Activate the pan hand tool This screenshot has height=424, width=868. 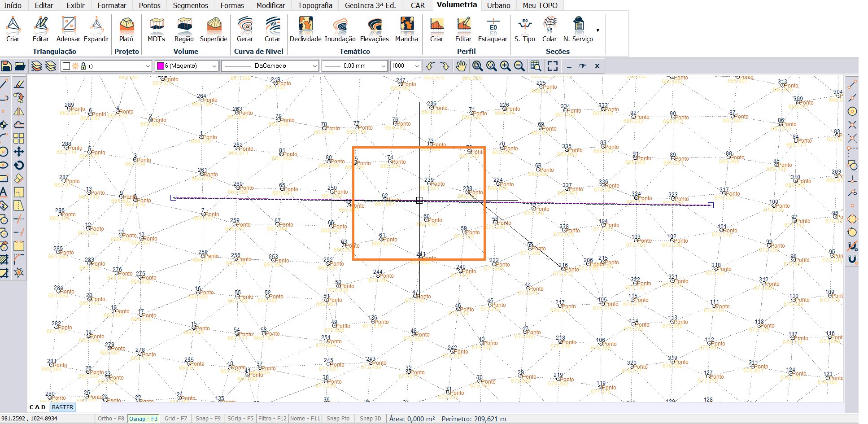(461, 66)
